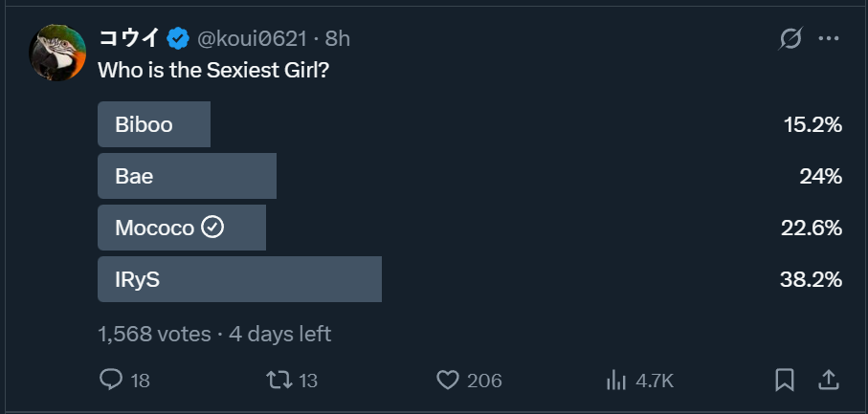Like the post with heart icon
This screenshot has width=868, height=414.
coord(447,380)
